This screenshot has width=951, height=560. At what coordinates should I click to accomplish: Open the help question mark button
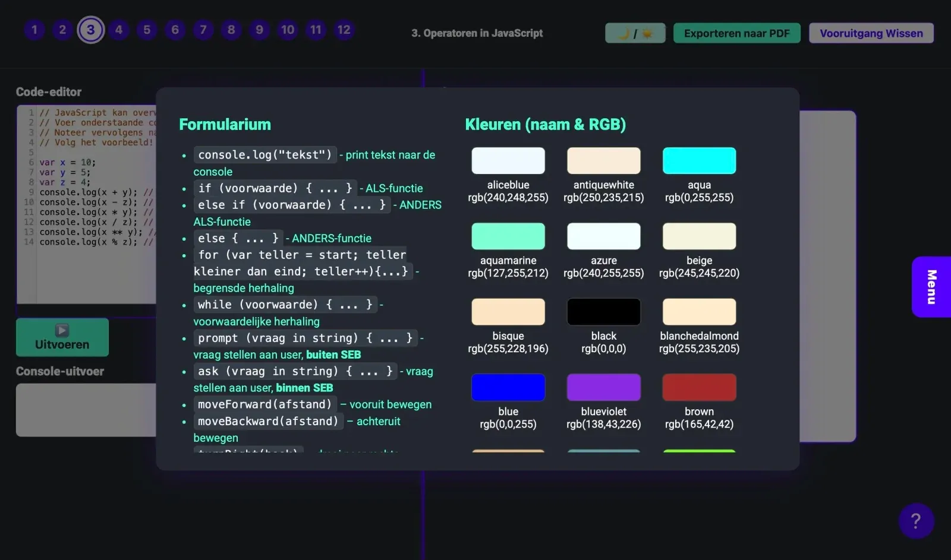[916, 521]
